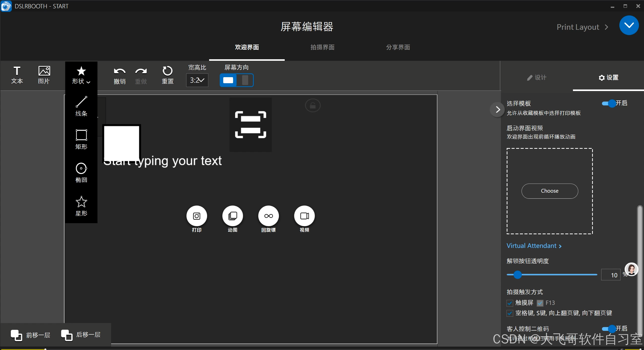Screen dimensions: 644x350
Task: Collapse the 形状 shapes dropdown
Action: tap(81, 75)
